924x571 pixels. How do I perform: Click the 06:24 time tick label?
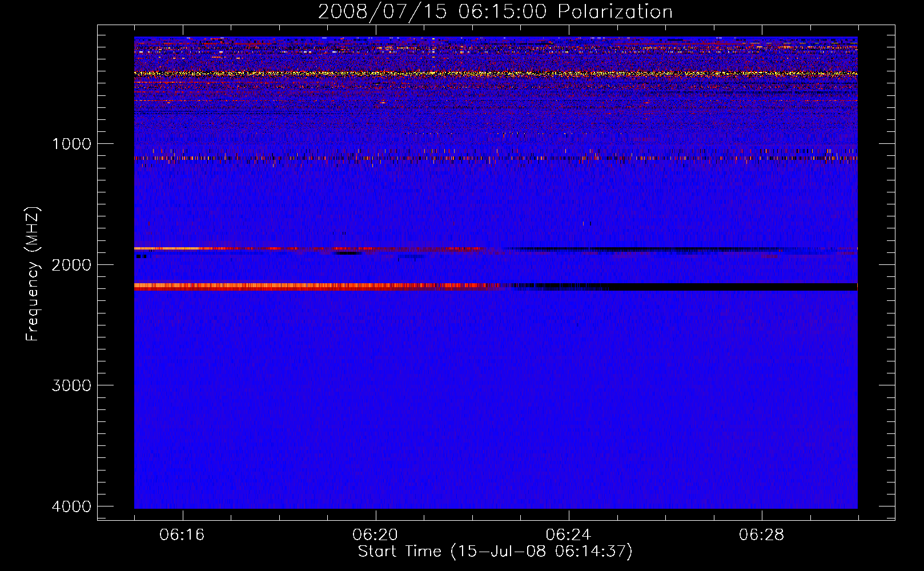pyautogui.click(x=568, y=535)
